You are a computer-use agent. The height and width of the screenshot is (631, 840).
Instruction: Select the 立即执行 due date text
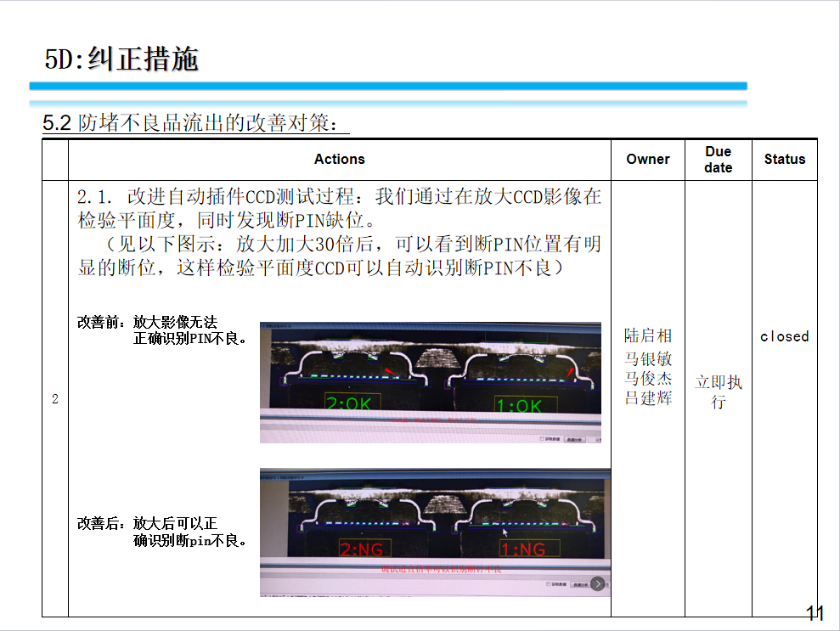718,392
